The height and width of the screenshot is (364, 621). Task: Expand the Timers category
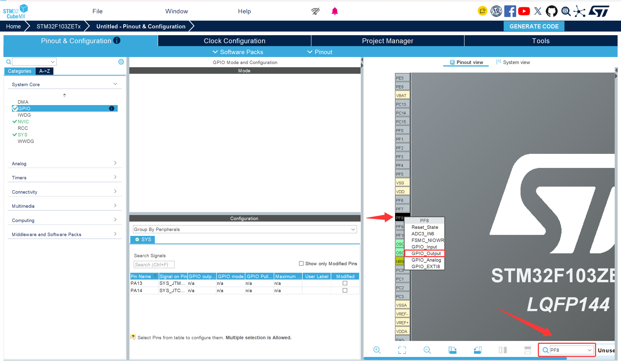coord(115,177)
